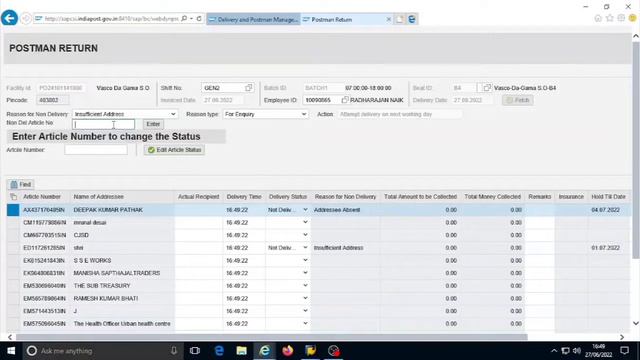The height and width of the screenshot is (360, 640).
Task: Open Delivery Status dropdown for DEEPAK KUMAR PATHAK
Action: (x=305, y=210)
